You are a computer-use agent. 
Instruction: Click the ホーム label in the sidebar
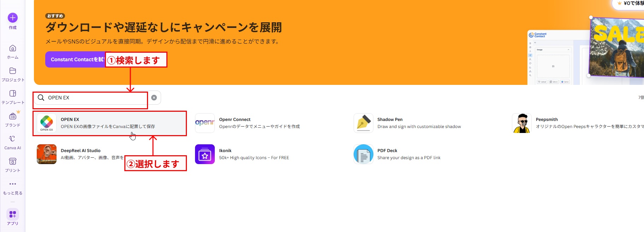pos(13,57)
